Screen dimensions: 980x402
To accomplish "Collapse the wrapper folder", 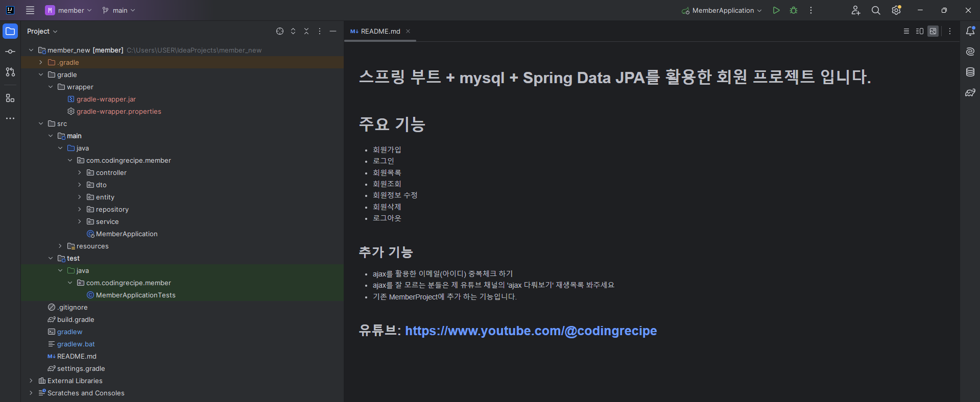I will point(51,87).
